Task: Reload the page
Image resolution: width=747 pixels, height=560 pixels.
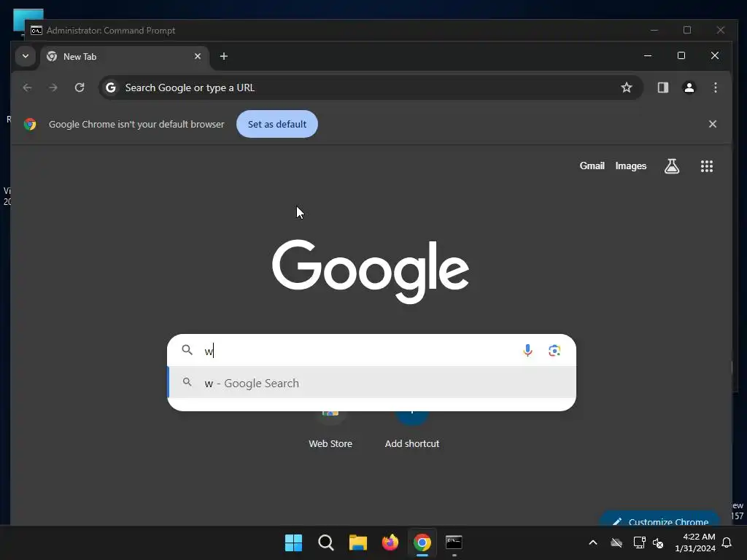Action: click(80, 87)
